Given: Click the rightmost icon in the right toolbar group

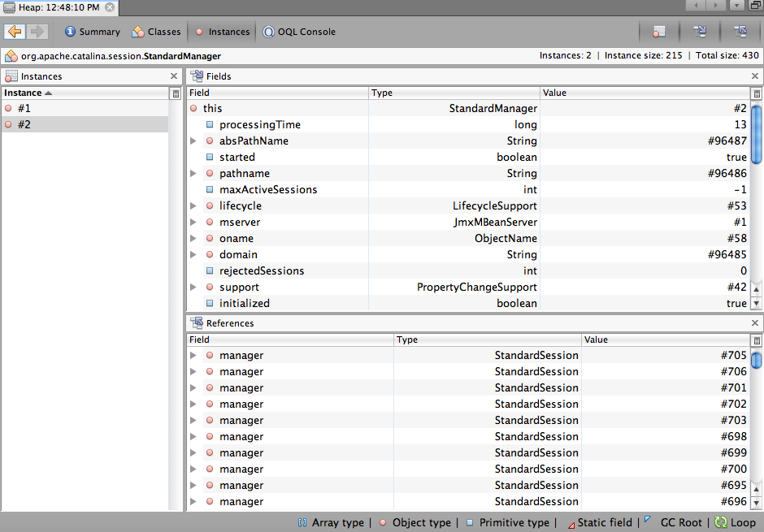Looking at the screenshot, I should [740, 32].
